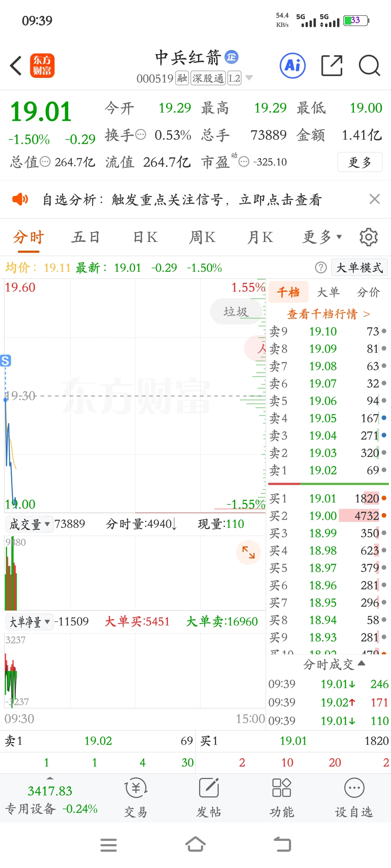Image resolution: width=391 pixels, height=868 pixels.
Task: Tap the 东方财富 app logo
Action: [42, 65]
